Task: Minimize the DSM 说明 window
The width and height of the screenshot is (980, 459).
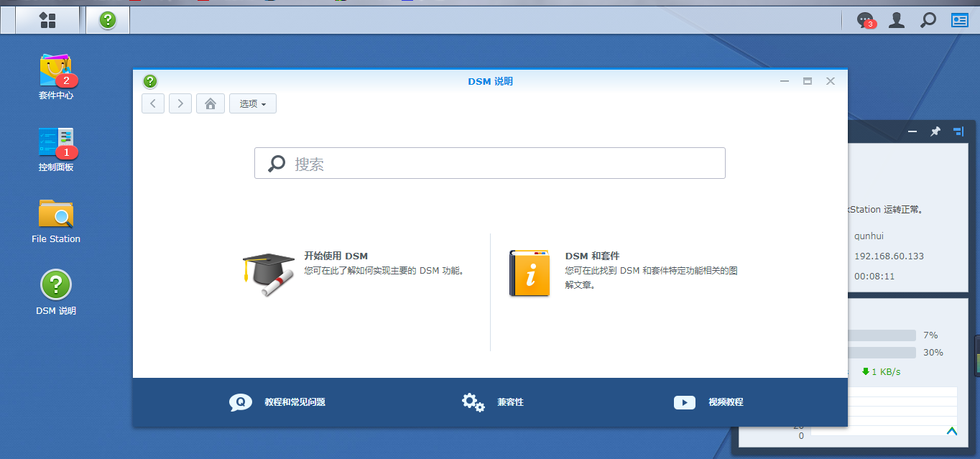Action: pos(785,81)
